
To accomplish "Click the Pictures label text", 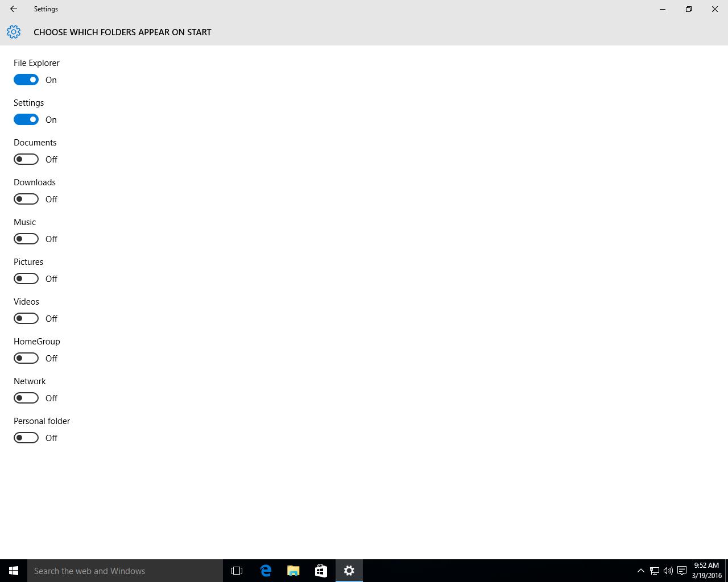I will pyautogui.click(x=28, y=262).
